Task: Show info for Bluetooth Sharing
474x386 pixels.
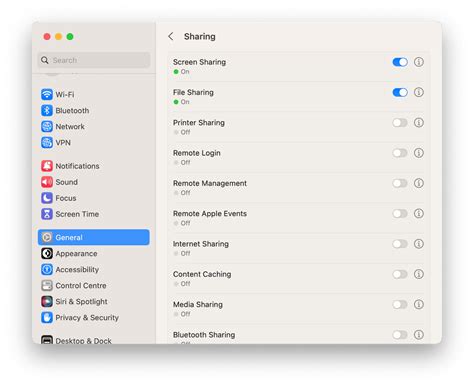Action: coord(419,335)
